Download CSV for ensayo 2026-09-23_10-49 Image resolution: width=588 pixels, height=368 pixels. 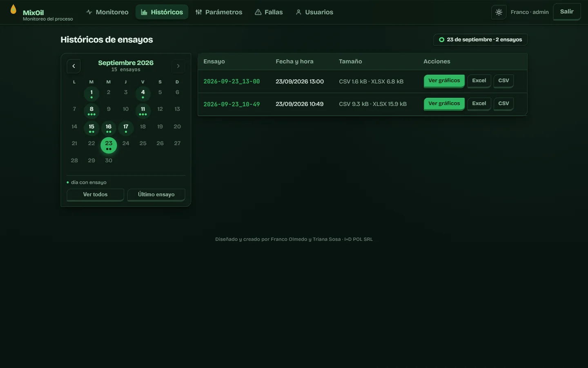[503, 104]
